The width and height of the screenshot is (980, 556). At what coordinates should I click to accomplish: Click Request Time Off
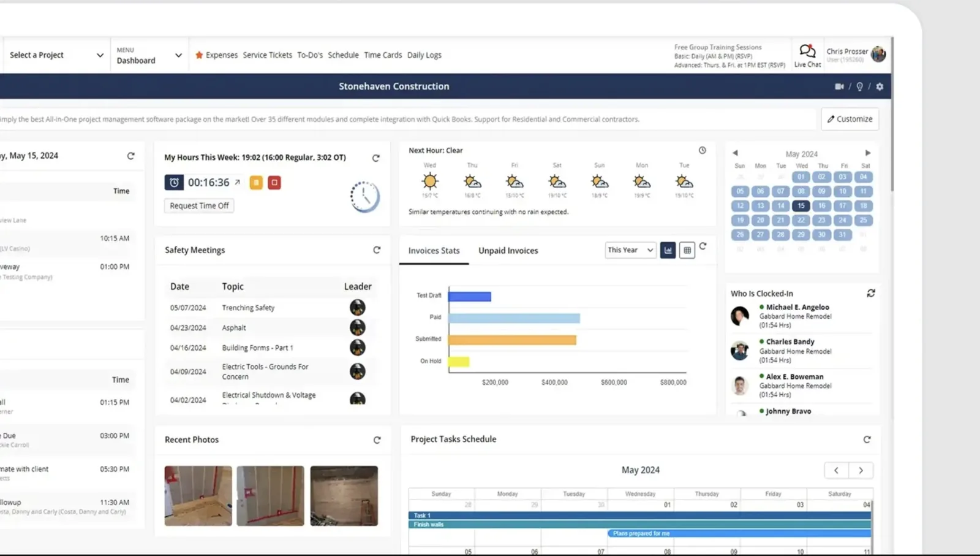coord(199,206)
